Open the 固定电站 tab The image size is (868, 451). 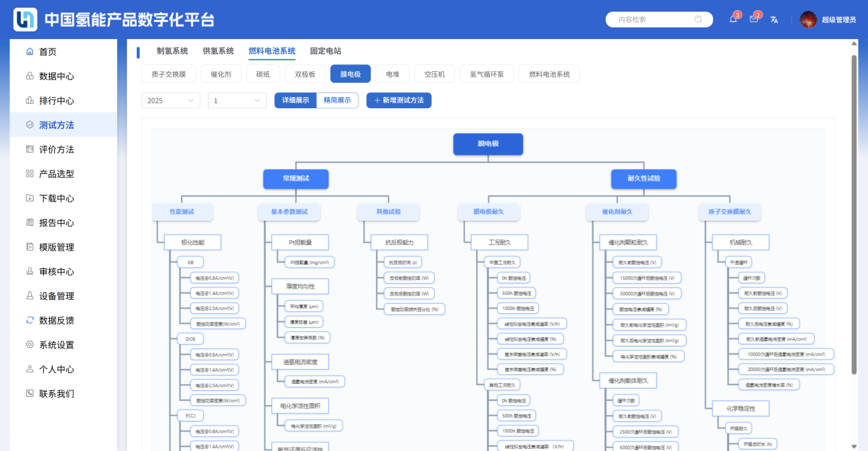pyautogui.click(x=326, y=51)
